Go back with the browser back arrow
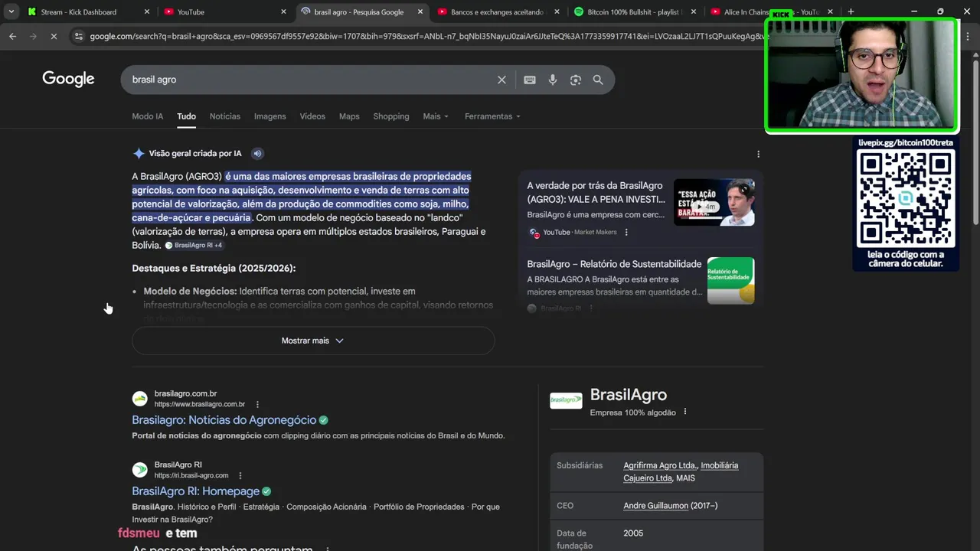This screenshot has width=980, height=551. [12, 36]
